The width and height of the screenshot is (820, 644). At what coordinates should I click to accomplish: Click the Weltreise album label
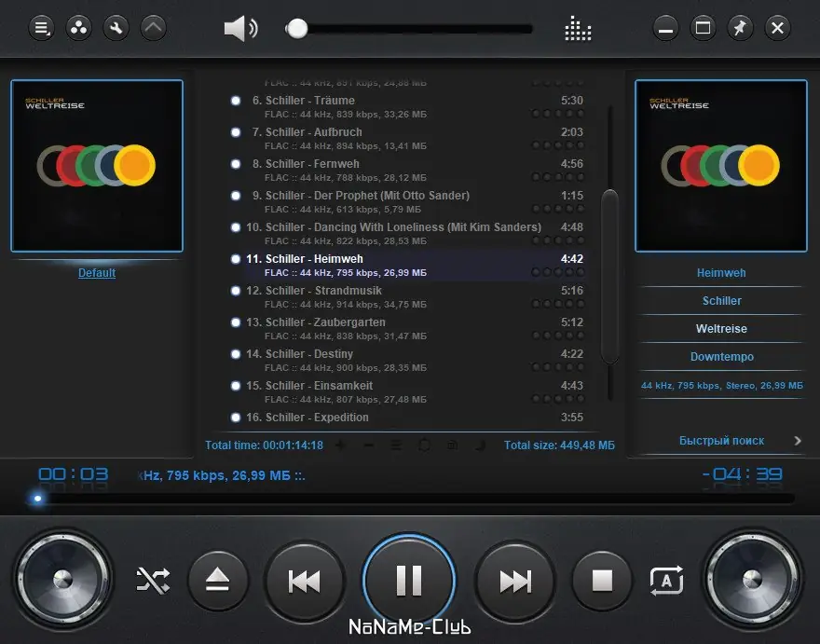721,329
